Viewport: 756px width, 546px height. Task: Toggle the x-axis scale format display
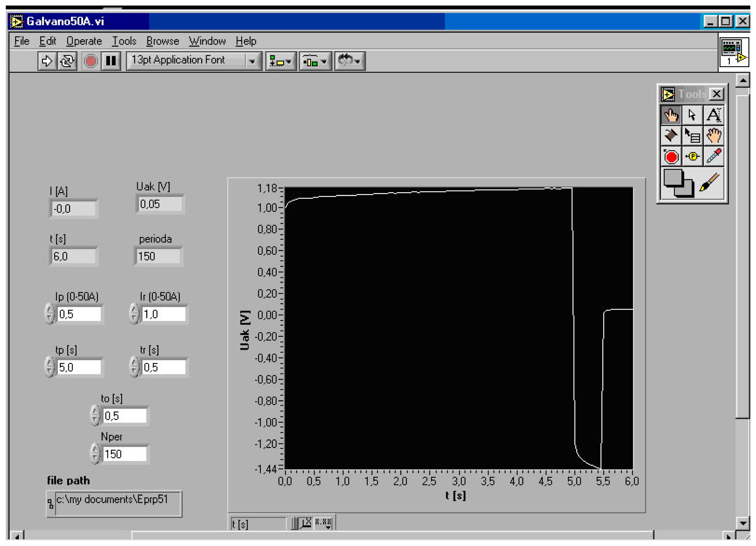coord(323,522)
